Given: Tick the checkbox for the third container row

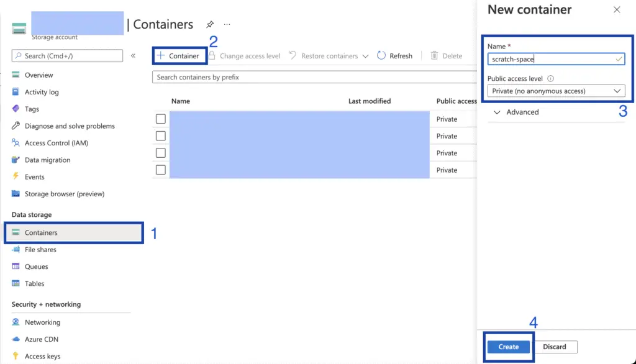Looking at the screenshot, I should click(x=161, y=153).
